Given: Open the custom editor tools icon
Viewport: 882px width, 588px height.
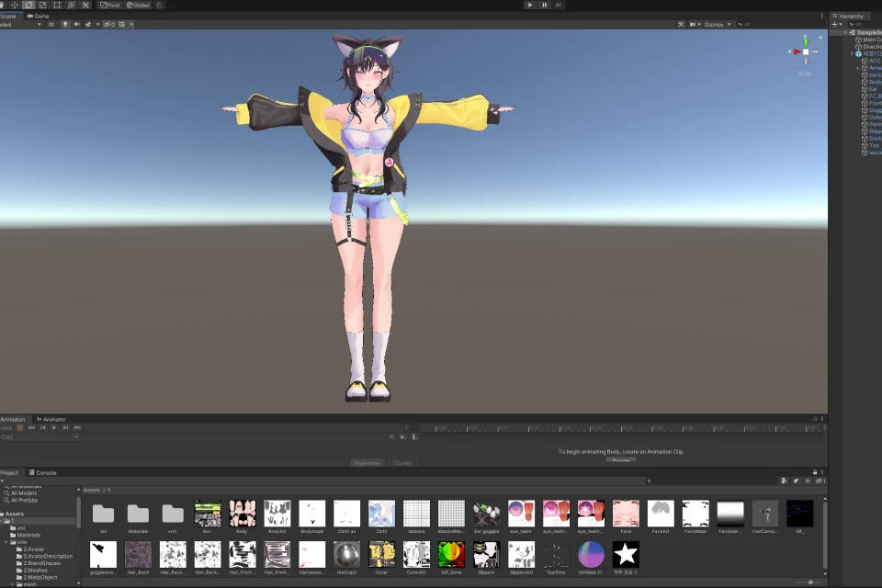Looking at the screenshot, I should click(85, 6).
